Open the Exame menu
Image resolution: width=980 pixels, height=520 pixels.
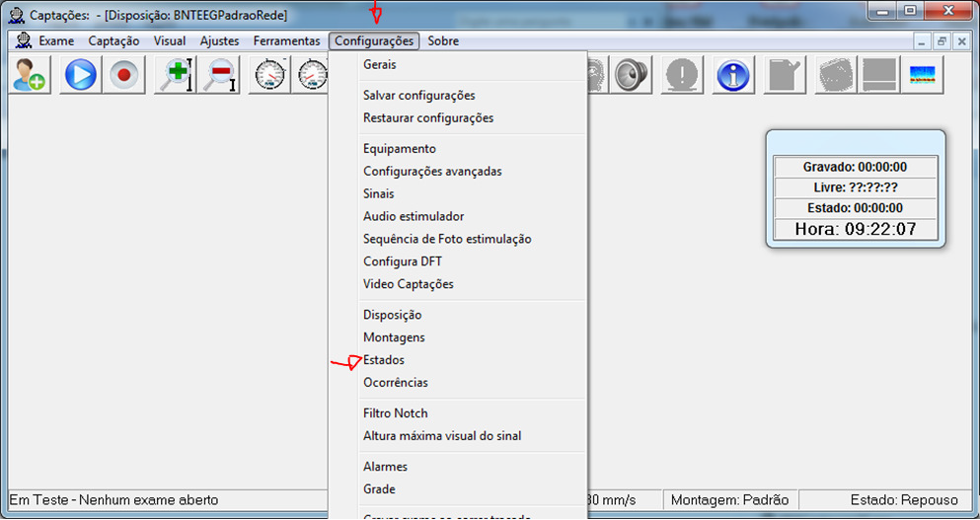click(56, 41)
